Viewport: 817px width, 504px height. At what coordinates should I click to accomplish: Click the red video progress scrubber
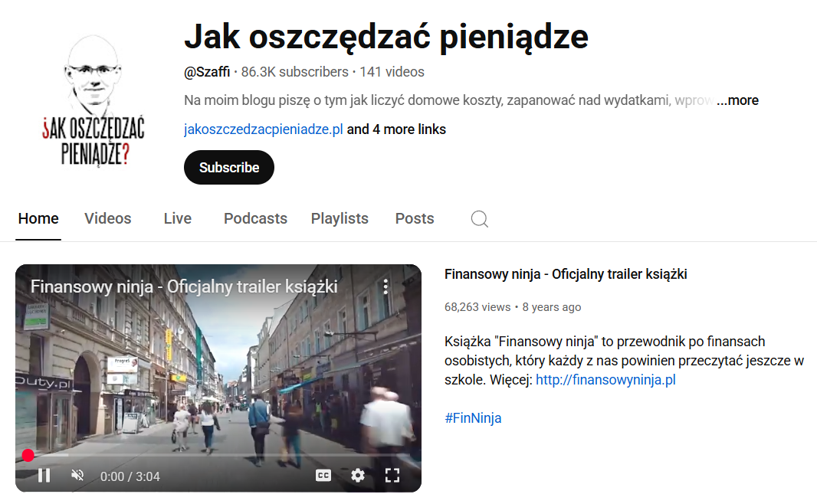(28, 456)
